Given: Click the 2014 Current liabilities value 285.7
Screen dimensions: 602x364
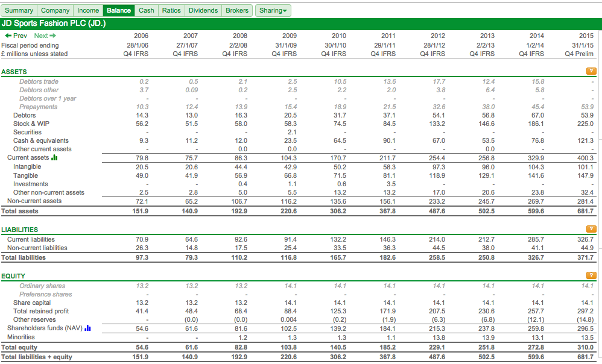Looking at the screenshot, I should pyautogui.click(x=536, y=240).
